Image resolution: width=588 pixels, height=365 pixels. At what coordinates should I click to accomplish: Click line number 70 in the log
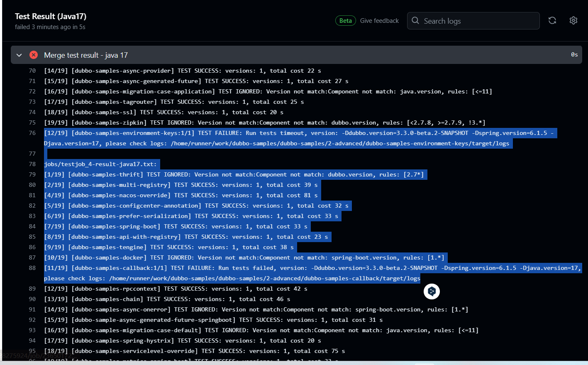click(32, 71)
